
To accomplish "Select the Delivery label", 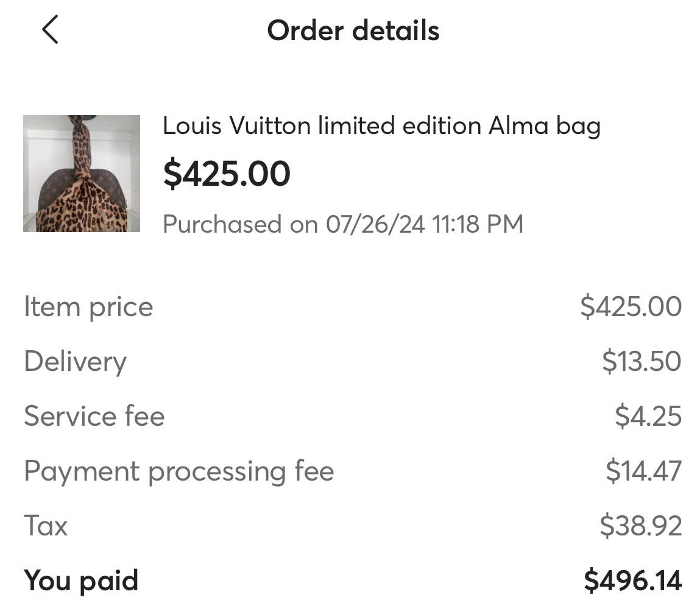I will [76, 361].
